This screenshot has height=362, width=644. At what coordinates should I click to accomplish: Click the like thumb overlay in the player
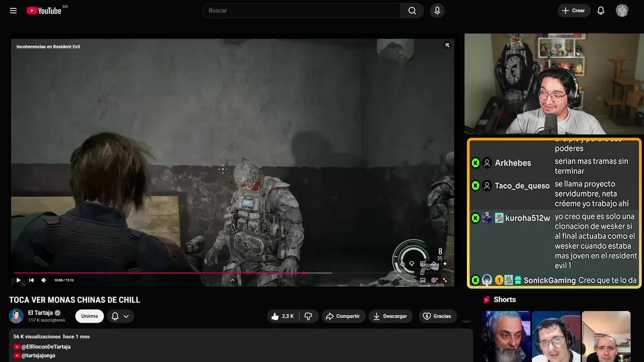coord(402,263)
